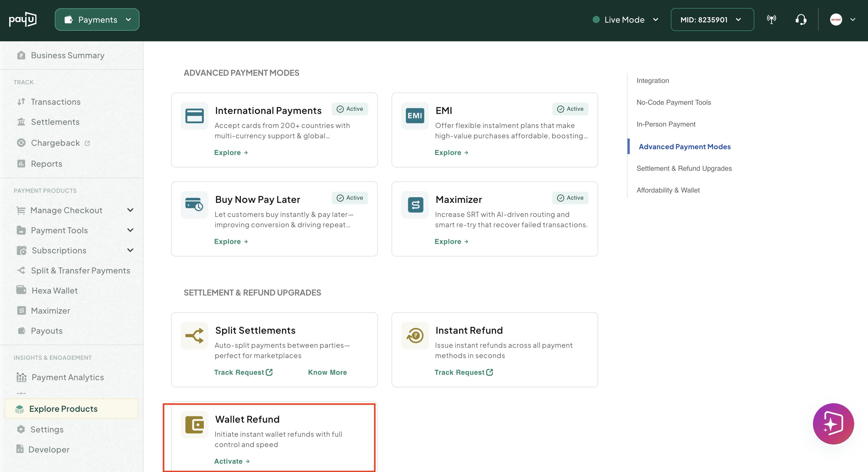Open the Live Mode dropdown
Image resolution: width=868 pixels, height=472 pixels.
pyautogui.click(x=625, y=20)
